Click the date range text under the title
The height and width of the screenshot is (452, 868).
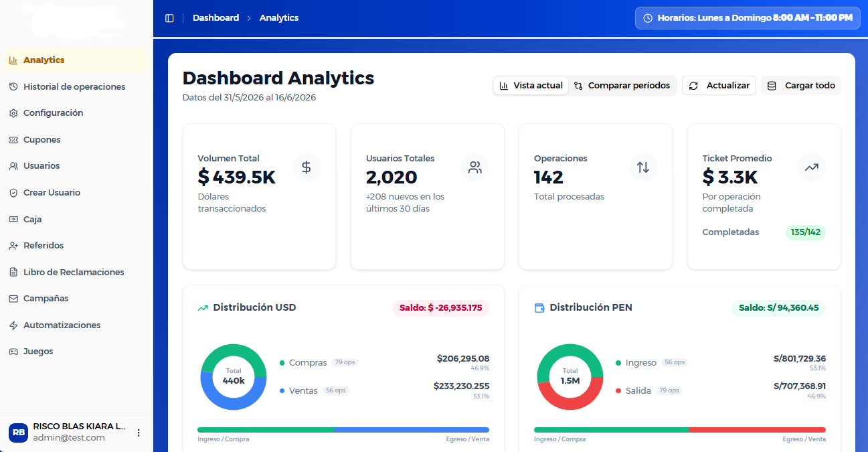click(249, 98)
